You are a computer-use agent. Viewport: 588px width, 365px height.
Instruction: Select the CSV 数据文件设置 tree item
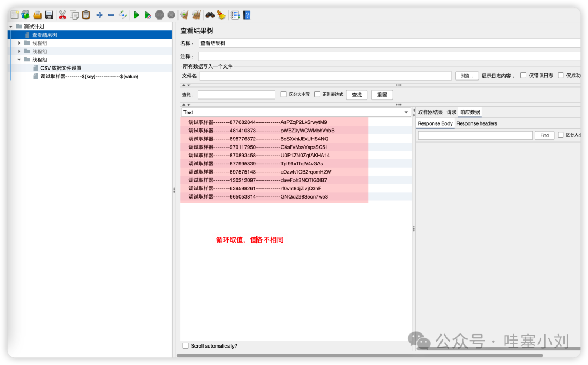click(x=61, y=68)
